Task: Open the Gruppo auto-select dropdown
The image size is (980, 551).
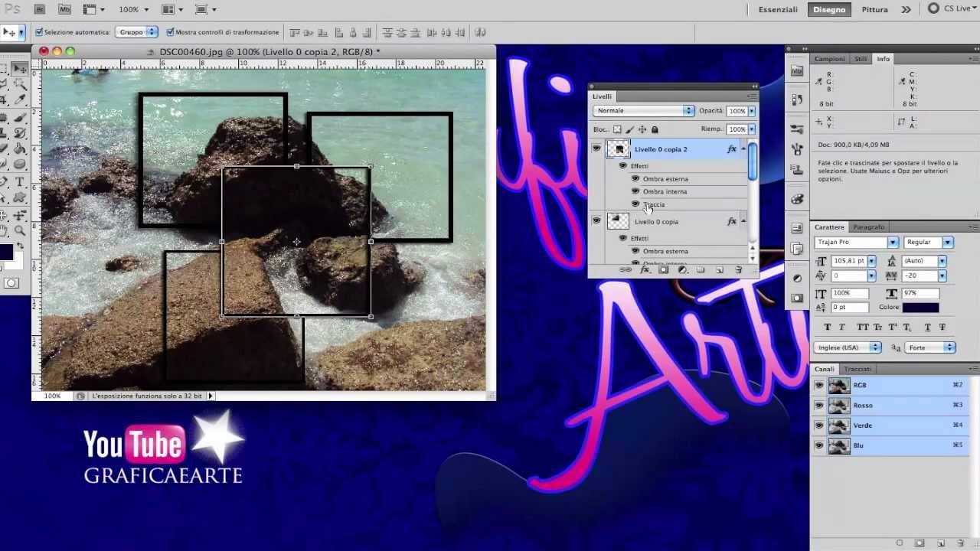Action: click(x=137, y=32)
